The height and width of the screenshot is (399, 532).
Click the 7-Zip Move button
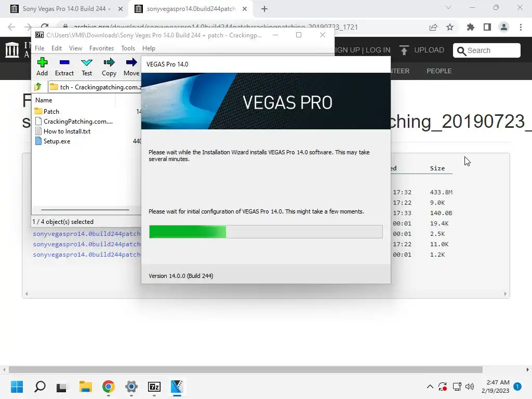(x=131, y=67)
